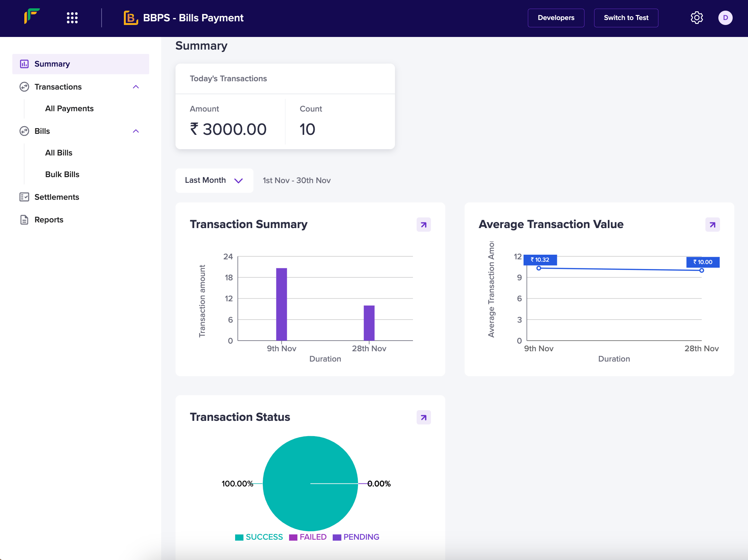
Task: Click the Transaction Summary heading
Action: [248, 224]
